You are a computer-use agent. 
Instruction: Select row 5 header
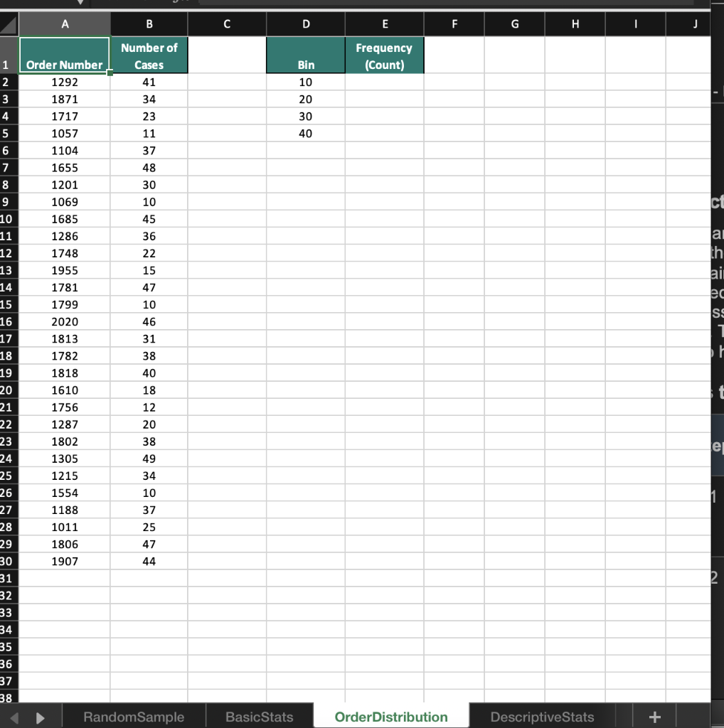coord(9,133)
